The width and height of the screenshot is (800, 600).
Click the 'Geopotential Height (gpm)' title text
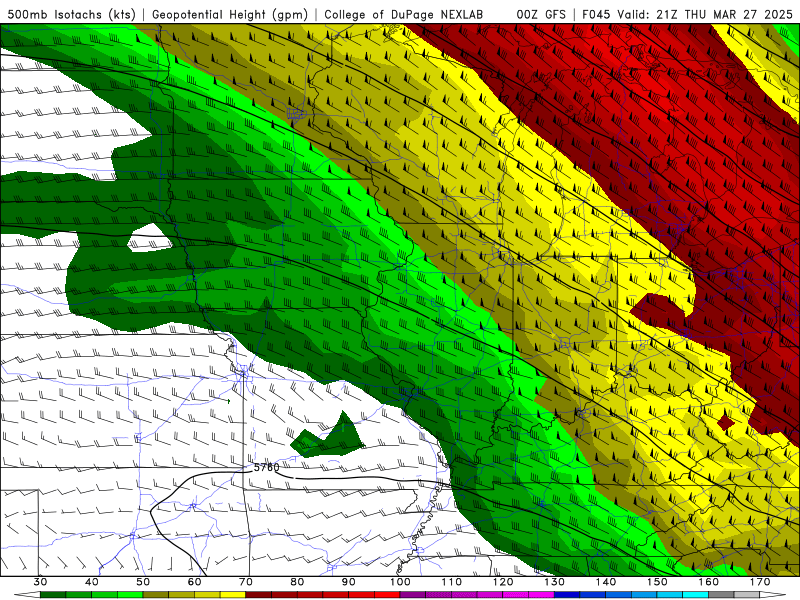pyautogui.click(x=230, y=14)
